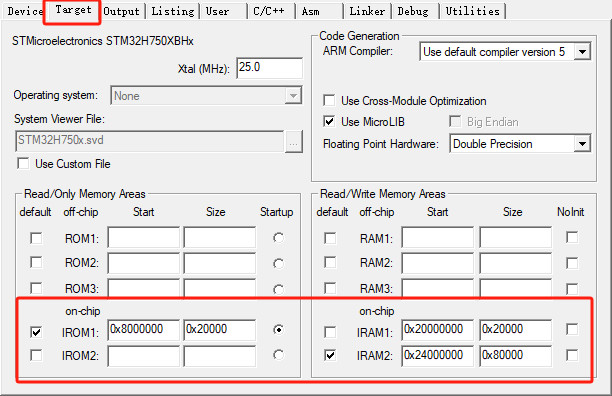Check the ROM2 default checkbox
Image resolution: width=612 pixels, height=396 pixels.
pyautogui.click(x=36, y=262)
